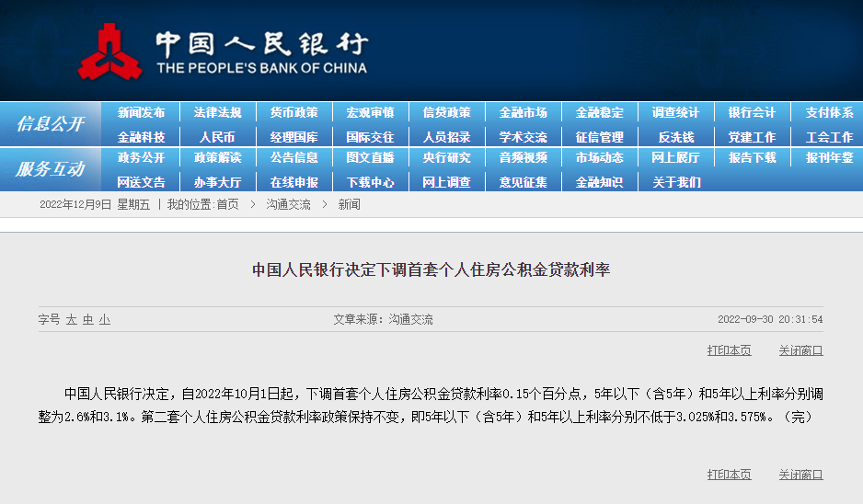This screenshot has height=504, width=863.
Task: Select 音频视频 menu link
Action: (524, 157)
